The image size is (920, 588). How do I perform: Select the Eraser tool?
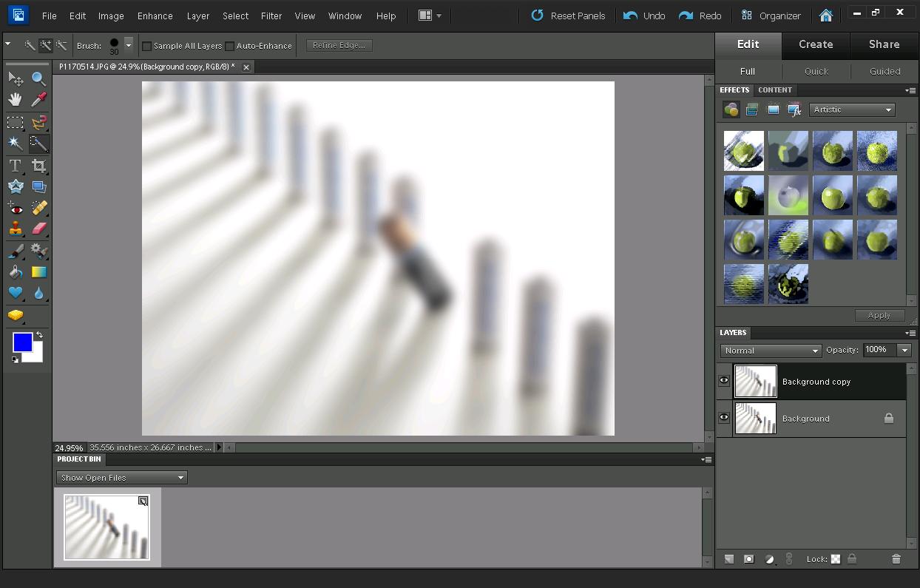coord(39,229)
